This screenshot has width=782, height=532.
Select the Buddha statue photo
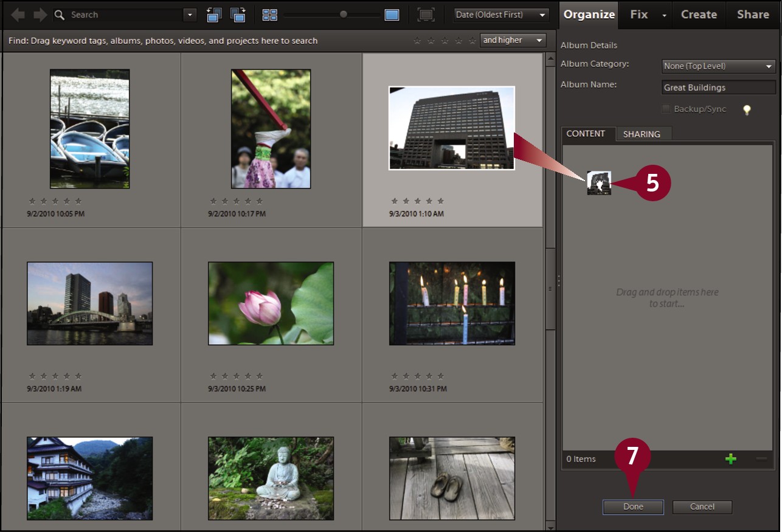click(x=271, y=478)
